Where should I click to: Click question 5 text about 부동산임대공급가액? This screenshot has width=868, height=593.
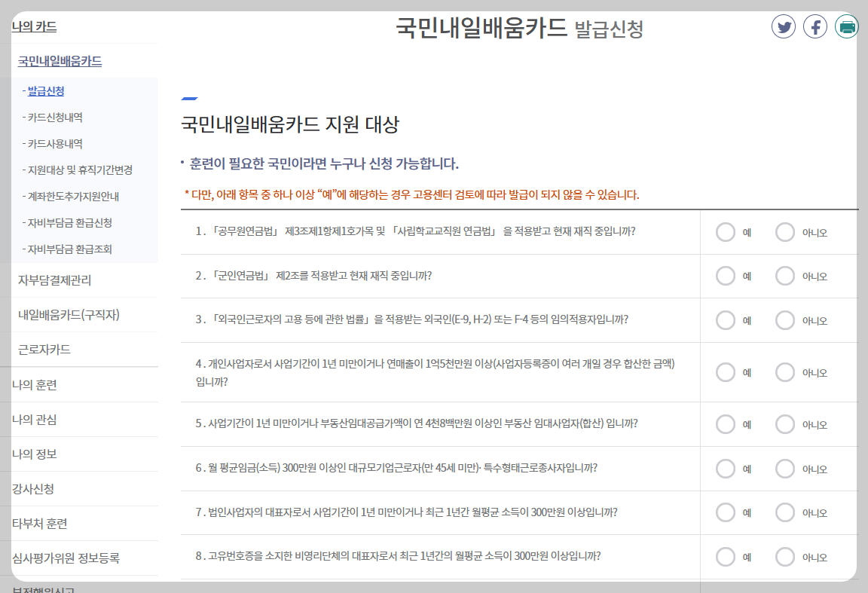point(416,423)
